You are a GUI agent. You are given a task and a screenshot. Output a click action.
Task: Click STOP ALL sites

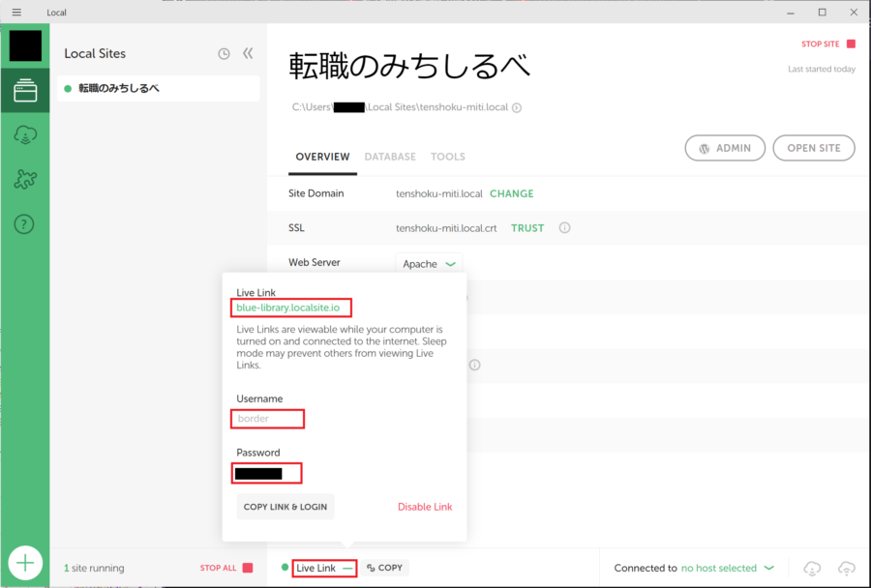click(226, 568)
